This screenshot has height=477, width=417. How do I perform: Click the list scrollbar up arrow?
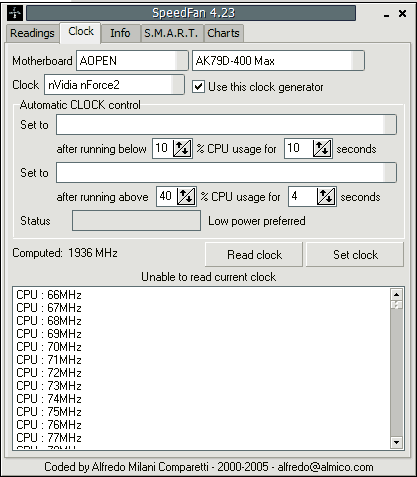(x=396, y=295)
